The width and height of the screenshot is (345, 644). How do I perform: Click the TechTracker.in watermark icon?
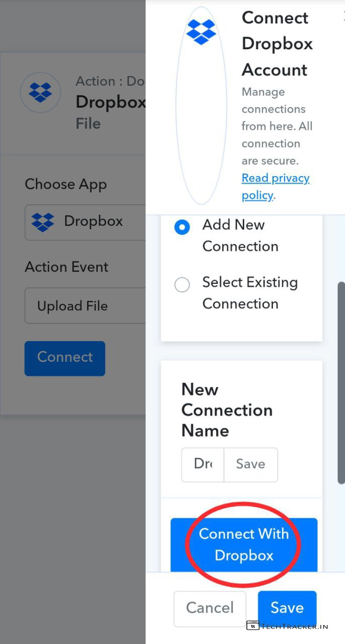tap(253, 626)
